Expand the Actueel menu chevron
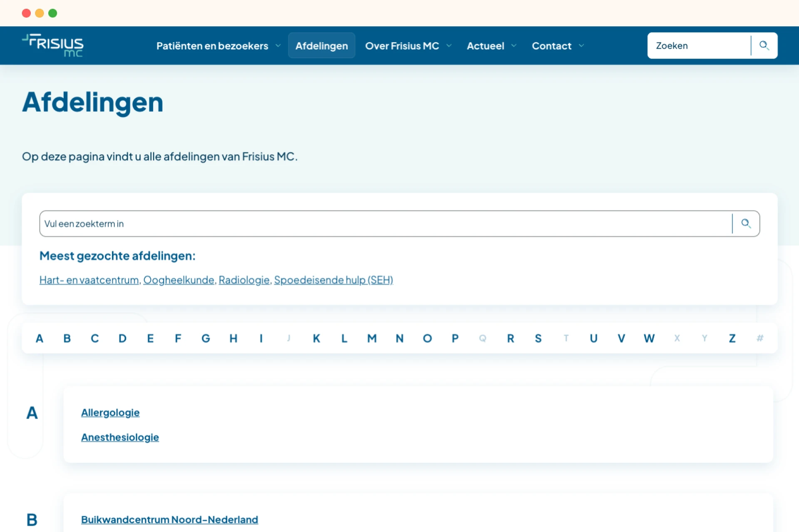Screen dimensions: 799x532 click(514, 46)
